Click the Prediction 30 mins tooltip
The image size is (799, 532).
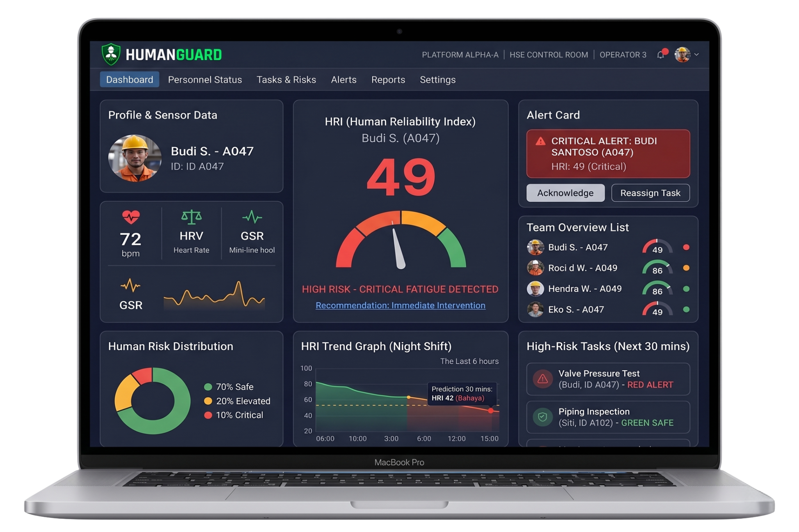[x=462, y=394]
